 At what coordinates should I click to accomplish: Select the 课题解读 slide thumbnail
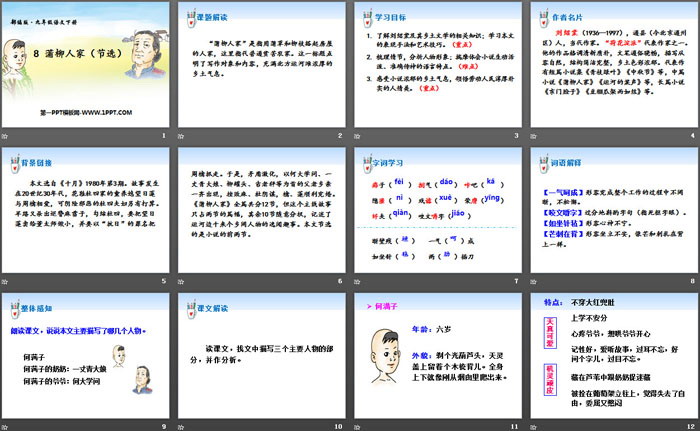[x=262, y=64]
